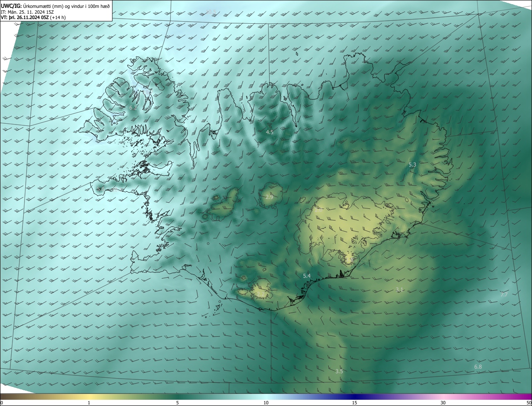Select the 6.2 value over the Westfjords
Image resolution: width=532 pixels, height=406 pixels.
point(133,108)
